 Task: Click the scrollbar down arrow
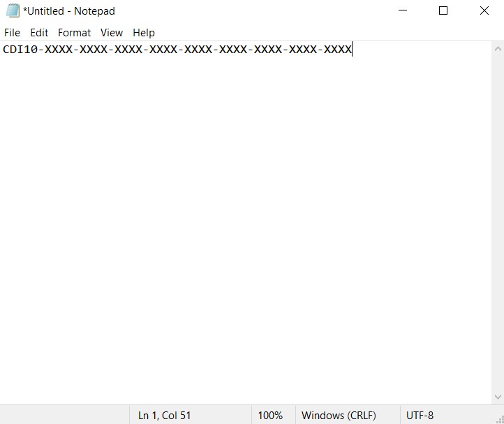point(498,397)
